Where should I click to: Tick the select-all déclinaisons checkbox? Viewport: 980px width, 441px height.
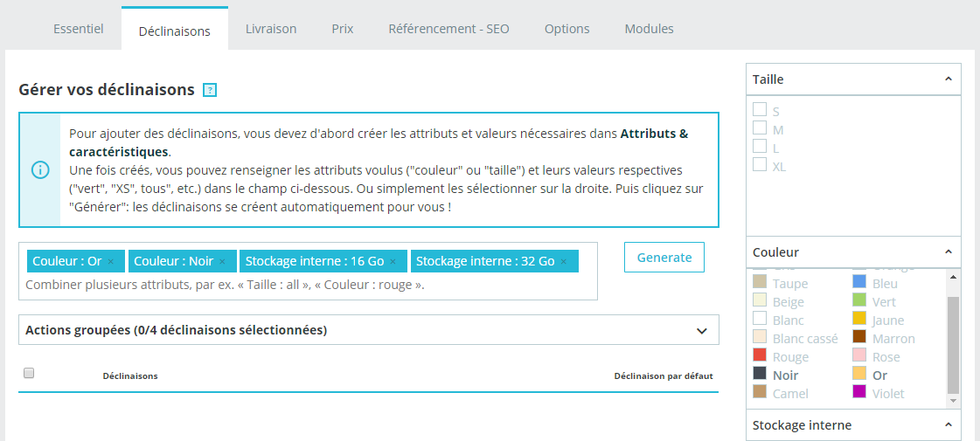(29, 373)
